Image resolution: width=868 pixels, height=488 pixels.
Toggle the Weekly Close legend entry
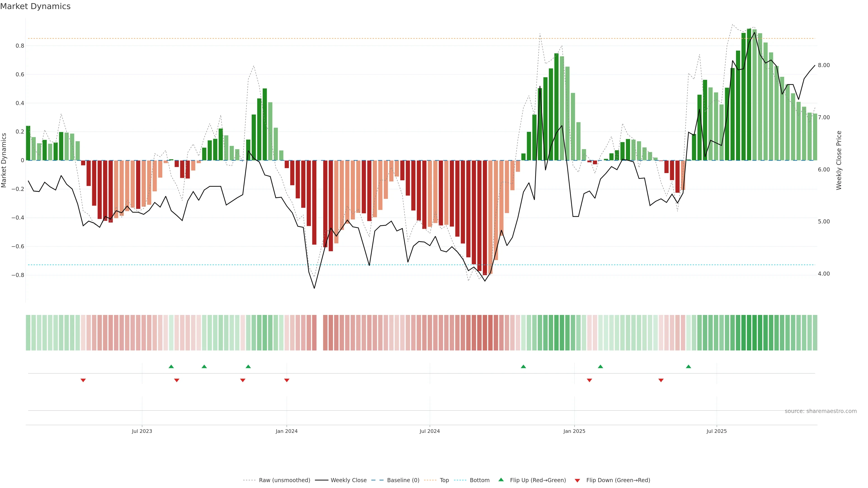click(348, 480)
